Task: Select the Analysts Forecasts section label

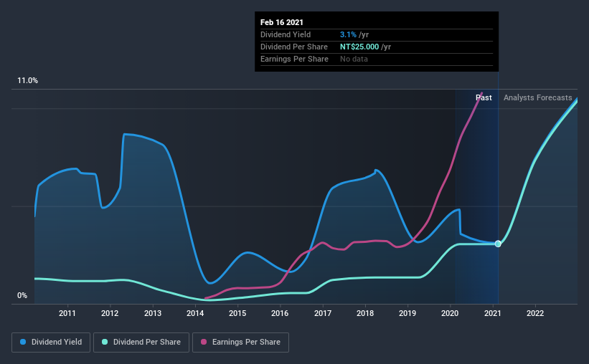Action: tap(537, 97)
